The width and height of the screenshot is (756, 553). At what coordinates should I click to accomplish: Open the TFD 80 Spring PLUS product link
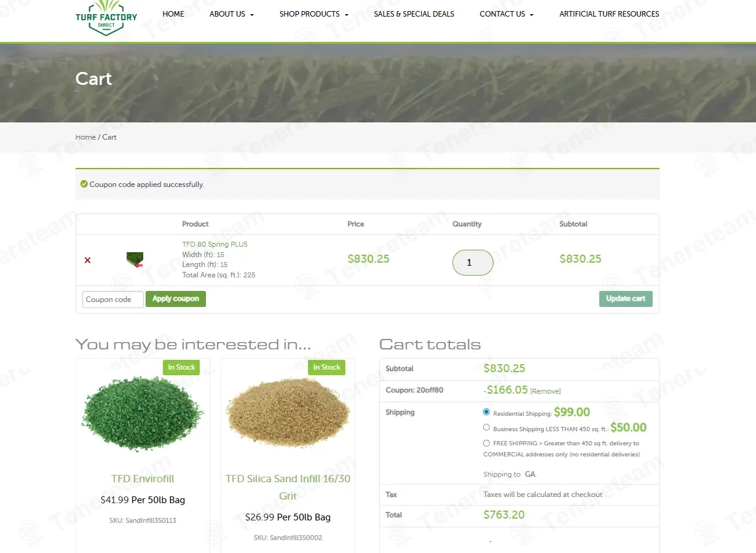215,244
